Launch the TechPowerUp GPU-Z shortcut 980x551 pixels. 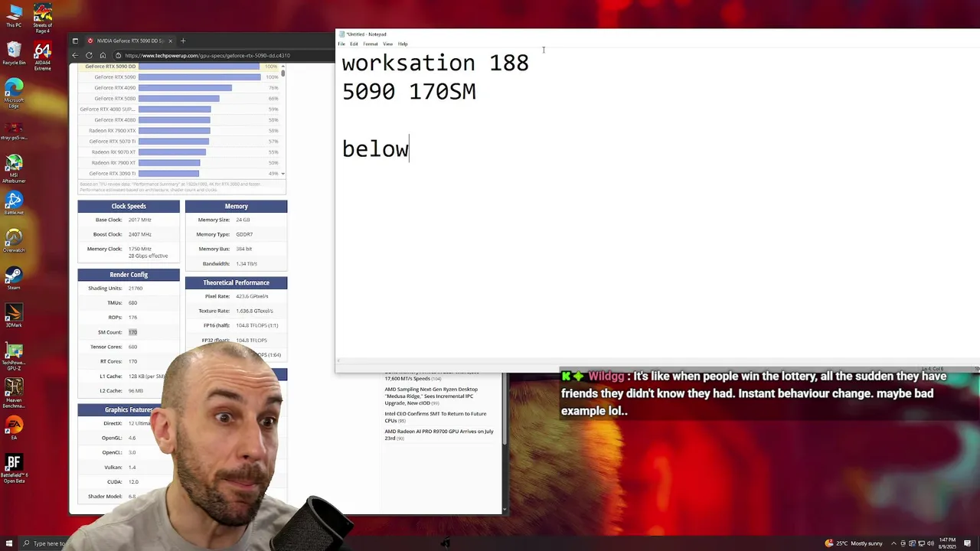14,357
